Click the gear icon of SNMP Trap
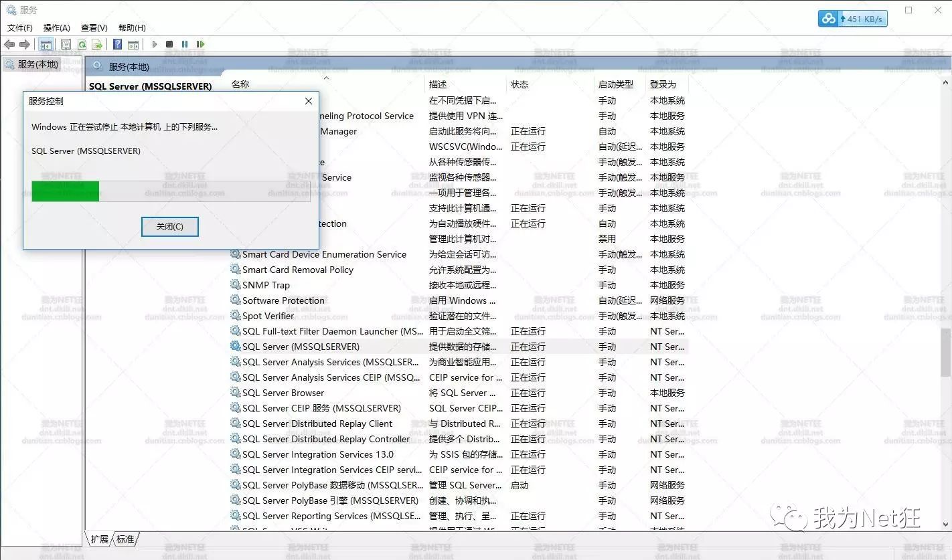The height and width of the screenshot is (560, 952). click(x=236, y=284)
